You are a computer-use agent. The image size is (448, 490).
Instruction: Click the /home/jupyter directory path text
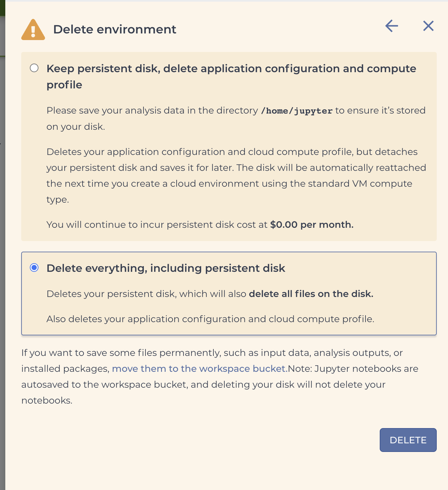(x=297, y=111)
